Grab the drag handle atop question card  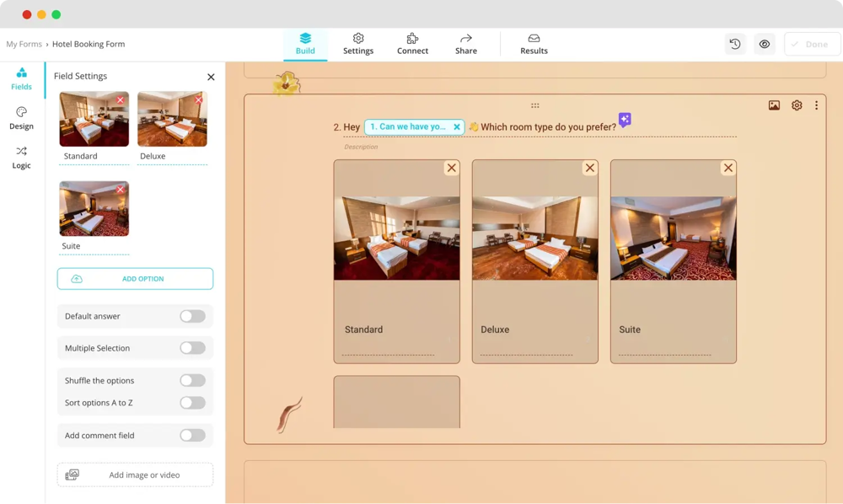coord(534,105)
